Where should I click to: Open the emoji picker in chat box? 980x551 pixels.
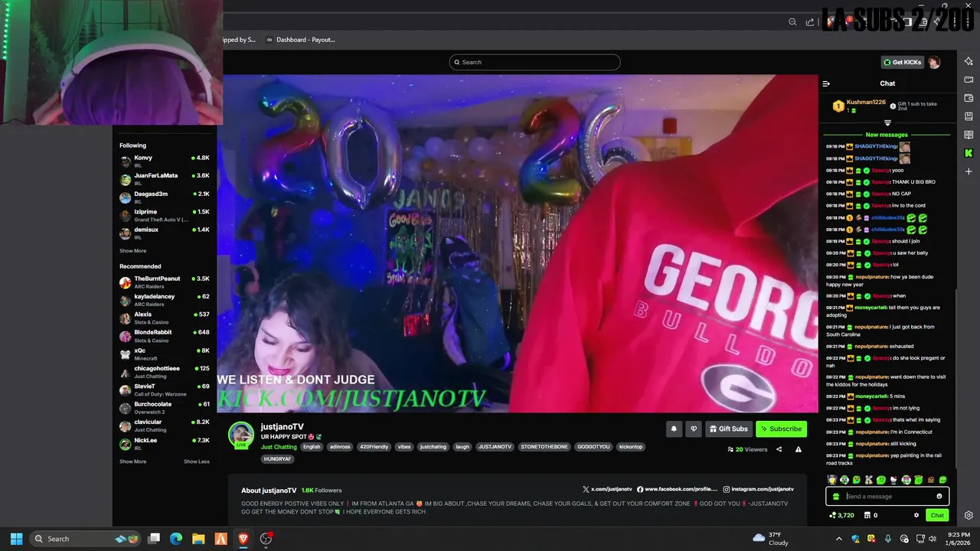pyautogui.click(x=939, y=496)
